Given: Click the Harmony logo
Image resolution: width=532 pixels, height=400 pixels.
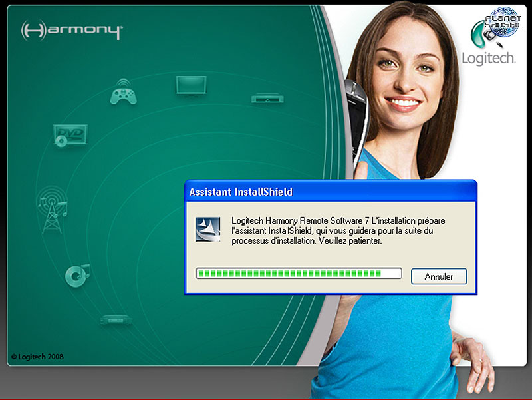Looking at the screenshot, I should [x=72, y=30].
